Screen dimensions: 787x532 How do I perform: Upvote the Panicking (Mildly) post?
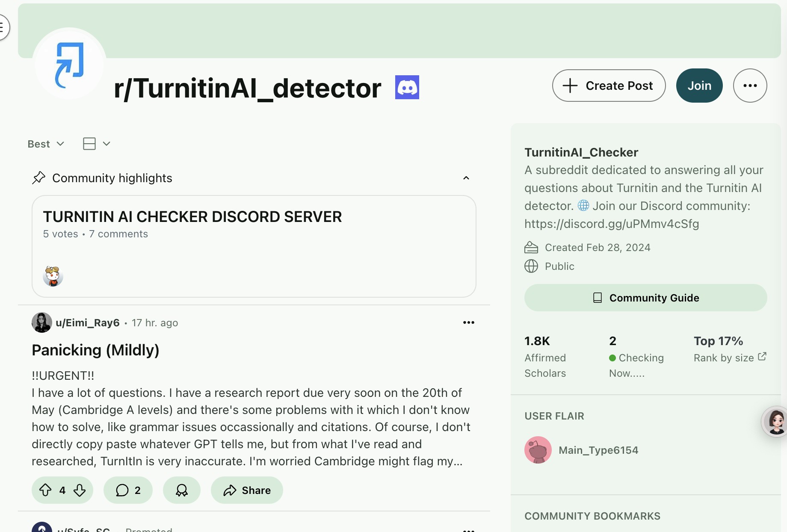tap(45, 490)
